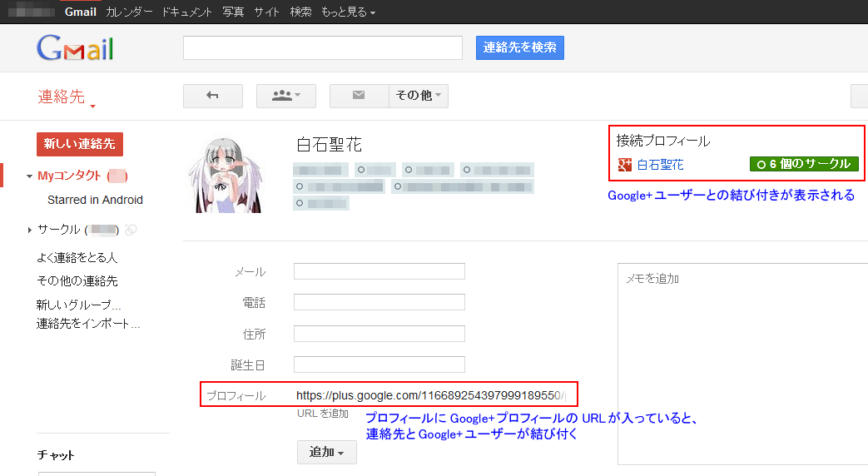868x476 pixels.
Task: Click the メモを追加 notes area
Action: tap(741, 366)
